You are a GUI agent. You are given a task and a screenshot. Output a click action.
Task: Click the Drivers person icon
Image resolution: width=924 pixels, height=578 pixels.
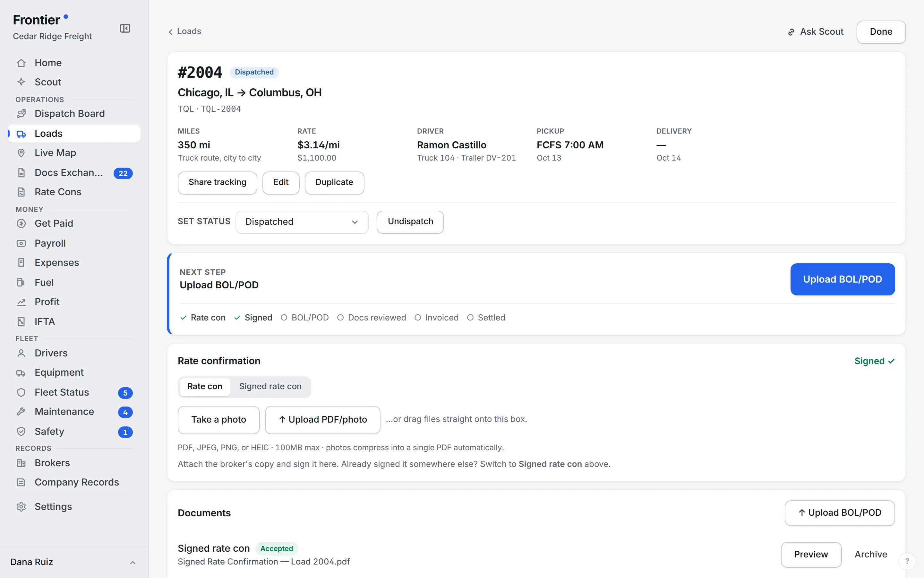21,353
